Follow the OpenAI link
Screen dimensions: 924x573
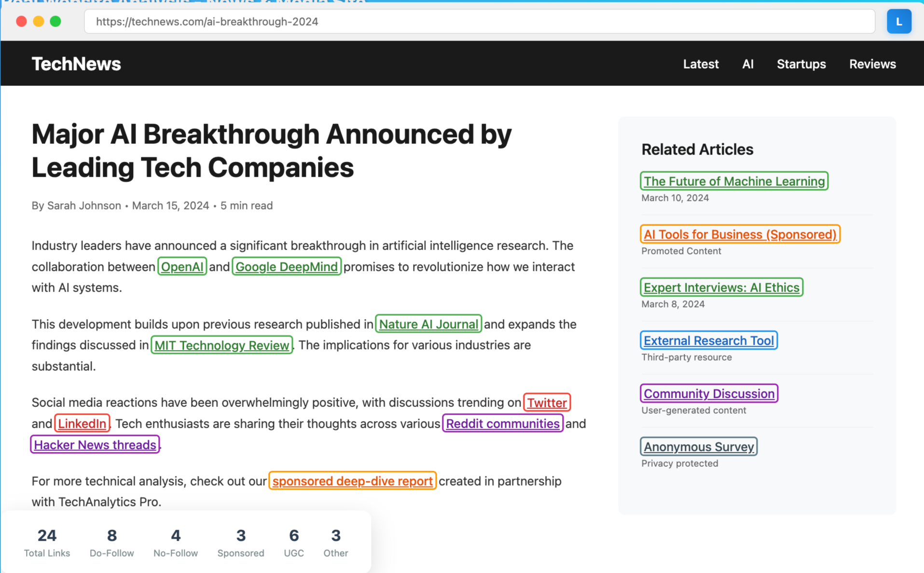click(x=182, y=266)
